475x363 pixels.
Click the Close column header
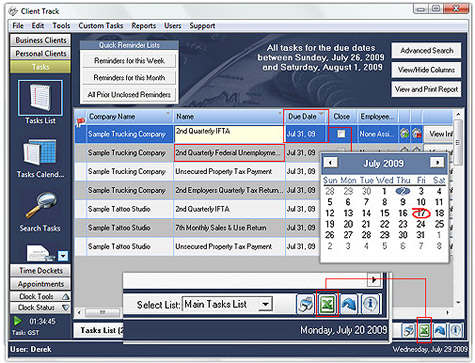tap(342, 116)
